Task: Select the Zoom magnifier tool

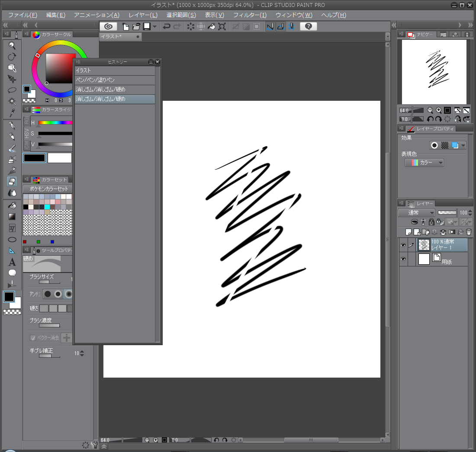Action: (x=12, y=45)
